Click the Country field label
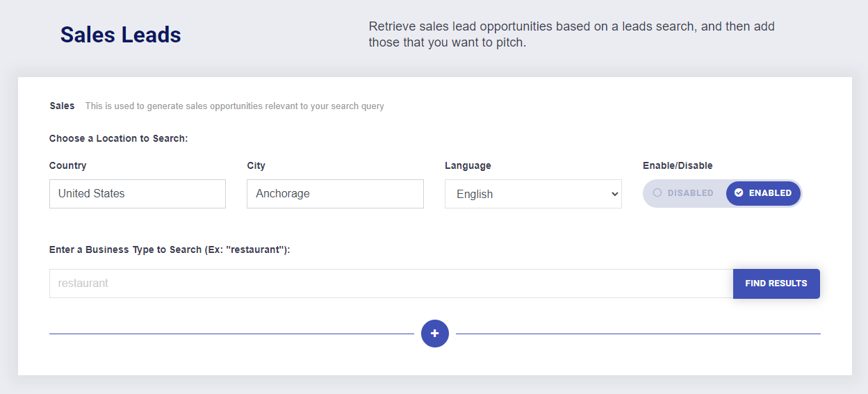Viewport: 868px width, 394px height. (x=68, y=165)
